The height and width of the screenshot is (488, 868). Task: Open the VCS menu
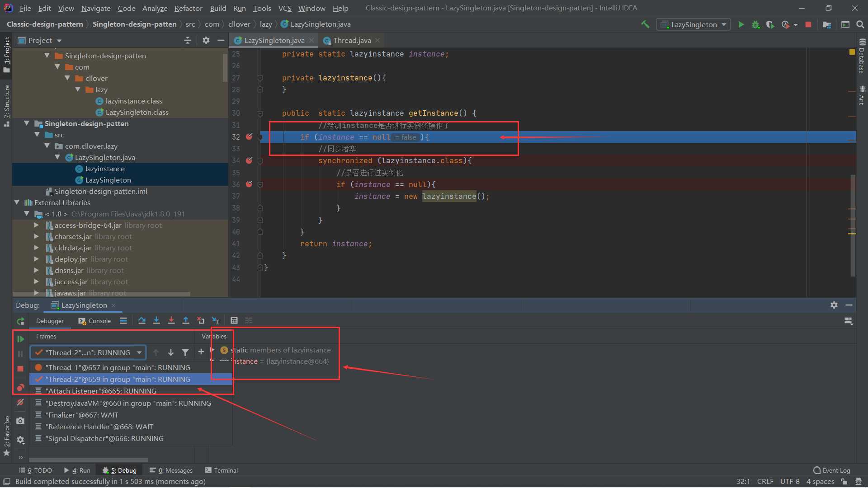coord(285,8)
